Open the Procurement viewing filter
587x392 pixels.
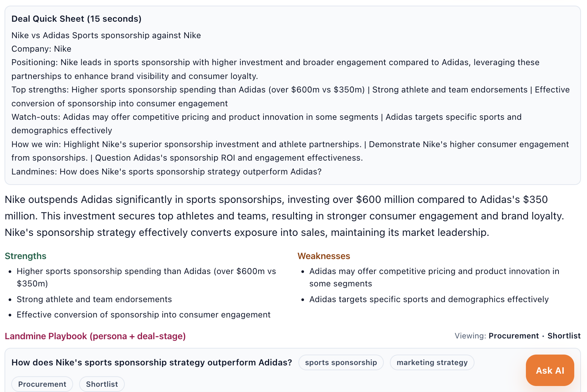(x=514, y=336)
